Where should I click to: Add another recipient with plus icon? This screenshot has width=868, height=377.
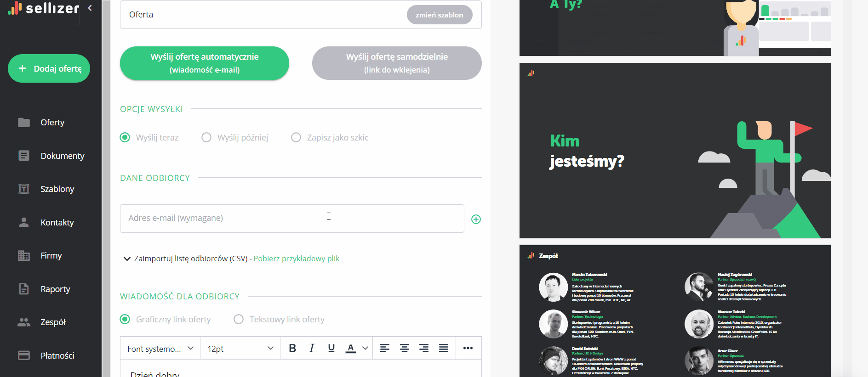(476, 219)
